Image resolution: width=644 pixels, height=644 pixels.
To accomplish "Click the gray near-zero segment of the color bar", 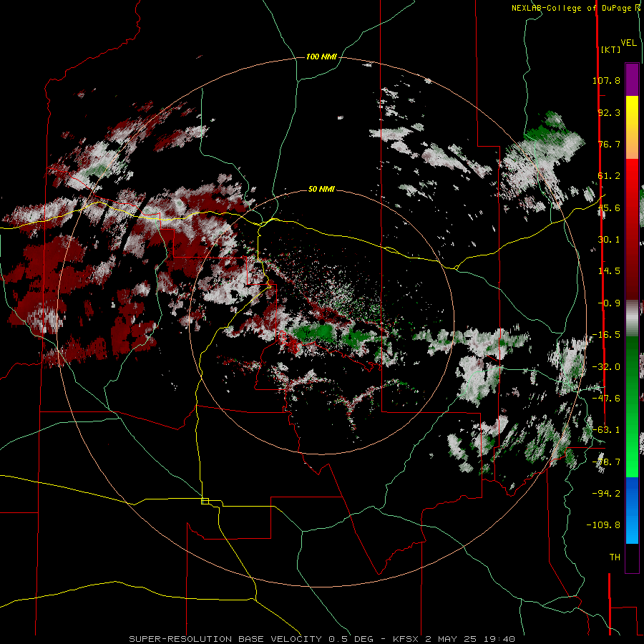I will coord(632,318).
